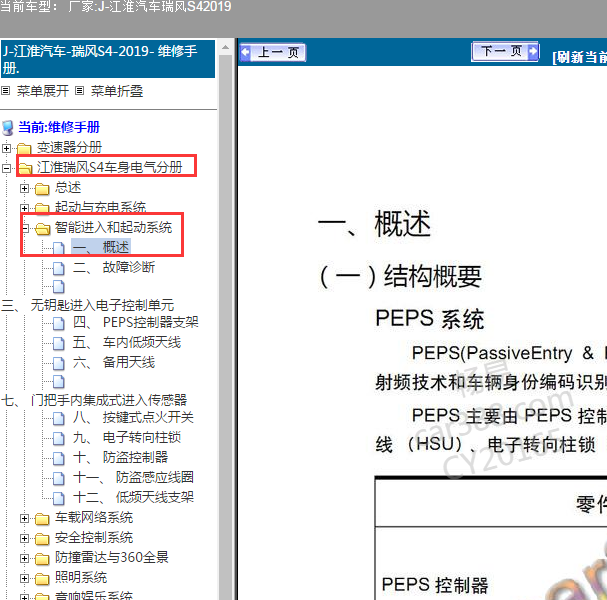The height and width of the screenshot is (600, 607).
Task: Click the 江淮瑞风S4车身电气分册 folder icon
Action: point(26,168)
